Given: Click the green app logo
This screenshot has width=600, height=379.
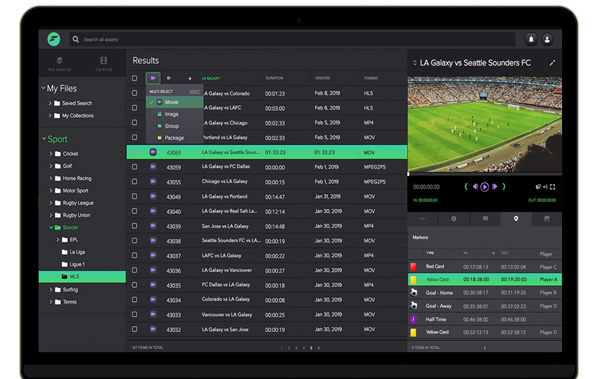Looking at the screenshot, I should tap(54, 39).
